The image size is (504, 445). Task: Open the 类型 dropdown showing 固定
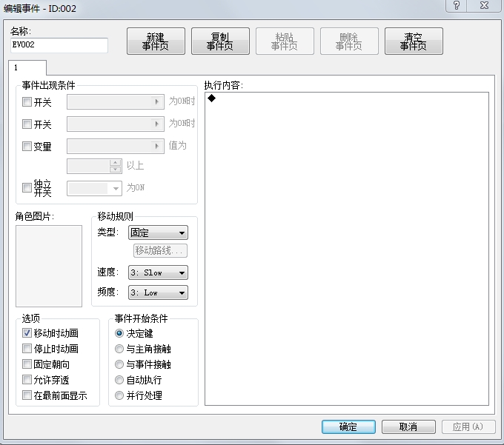point(158,232)
